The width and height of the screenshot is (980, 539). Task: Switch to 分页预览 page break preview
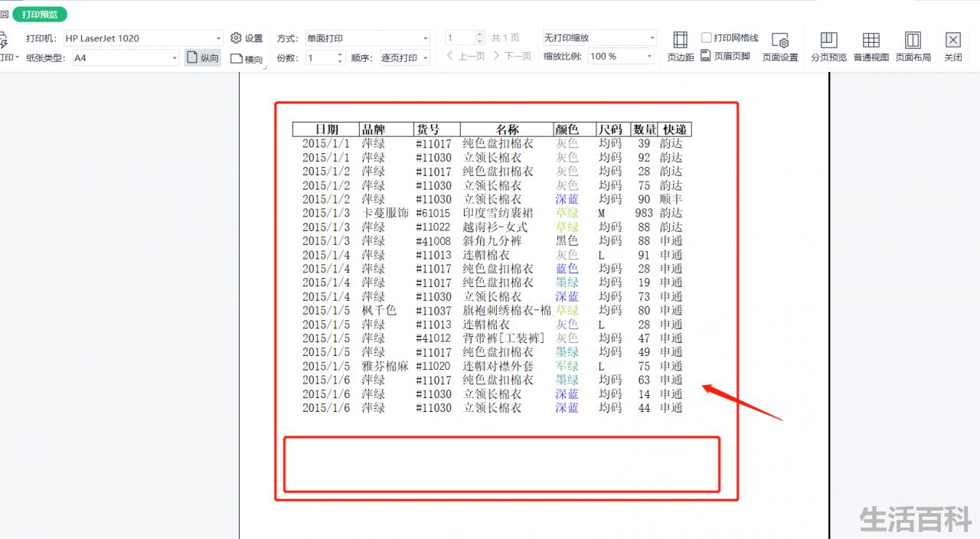tap(828, 47)
